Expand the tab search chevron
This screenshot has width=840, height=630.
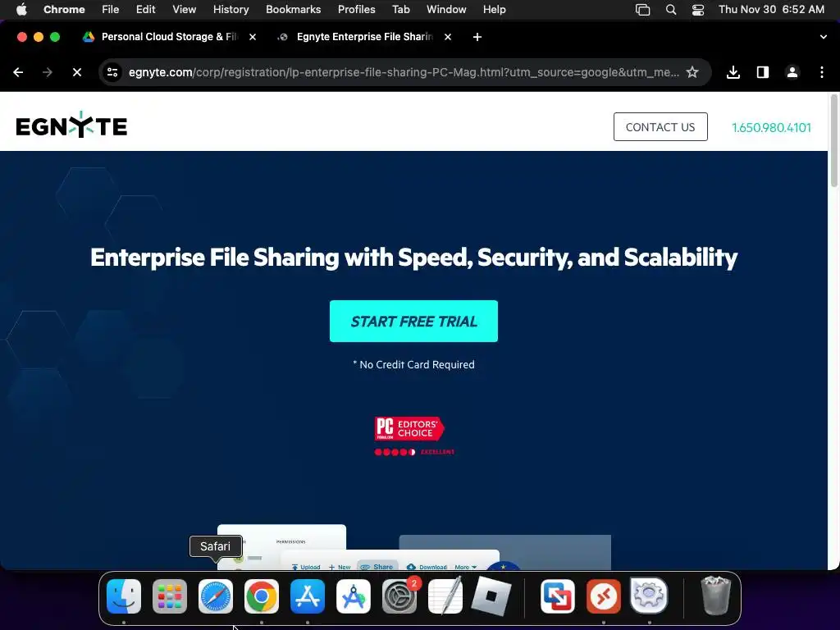coord(823,37)
